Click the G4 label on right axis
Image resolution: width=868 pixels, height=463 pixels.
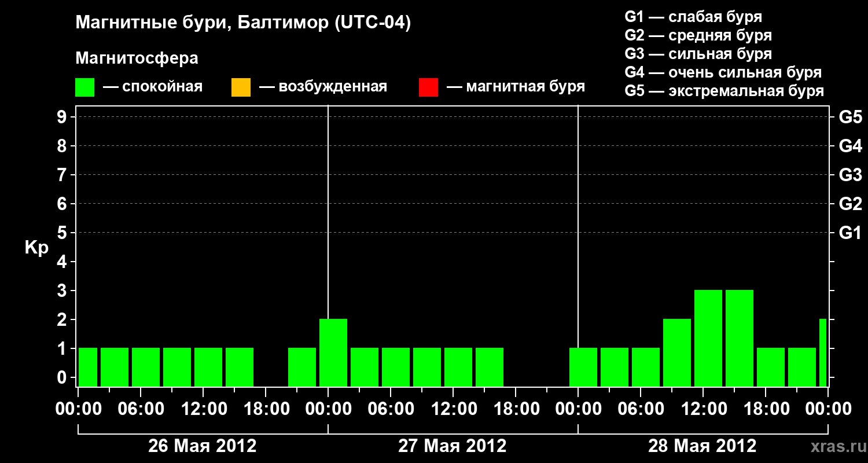(x=850, y=146)
